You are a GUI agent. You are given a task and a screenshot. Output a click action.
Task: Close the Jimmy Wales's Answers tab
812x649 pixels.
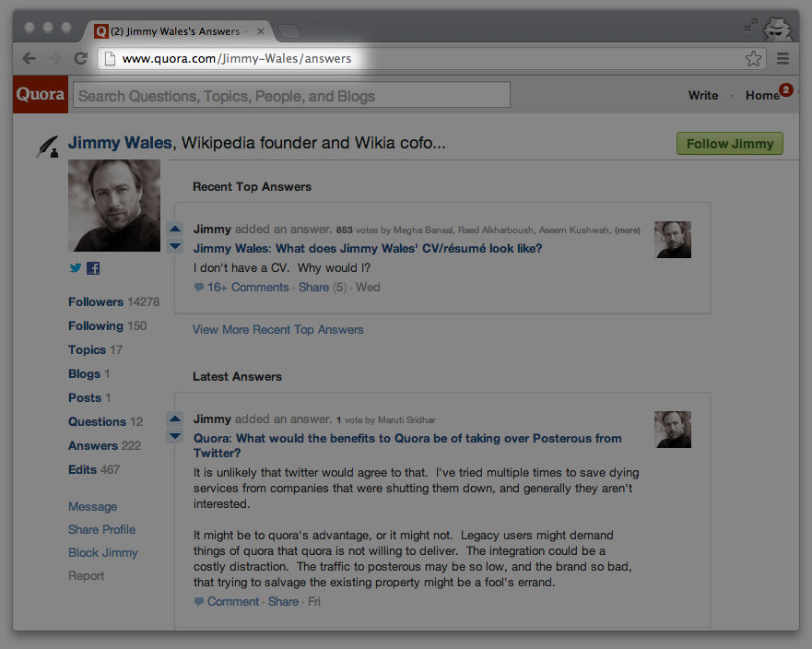261,31
